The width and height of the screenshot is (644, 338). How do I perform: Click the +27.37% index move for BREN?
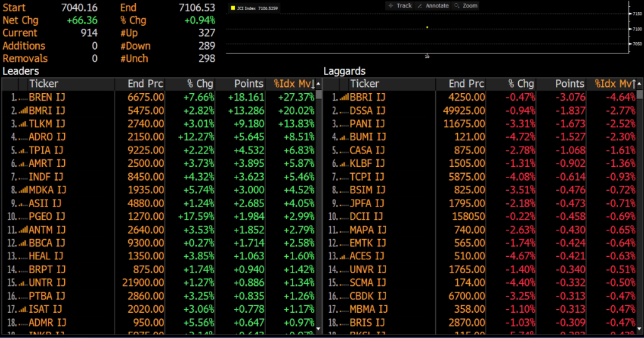click(x=296, y=98)
